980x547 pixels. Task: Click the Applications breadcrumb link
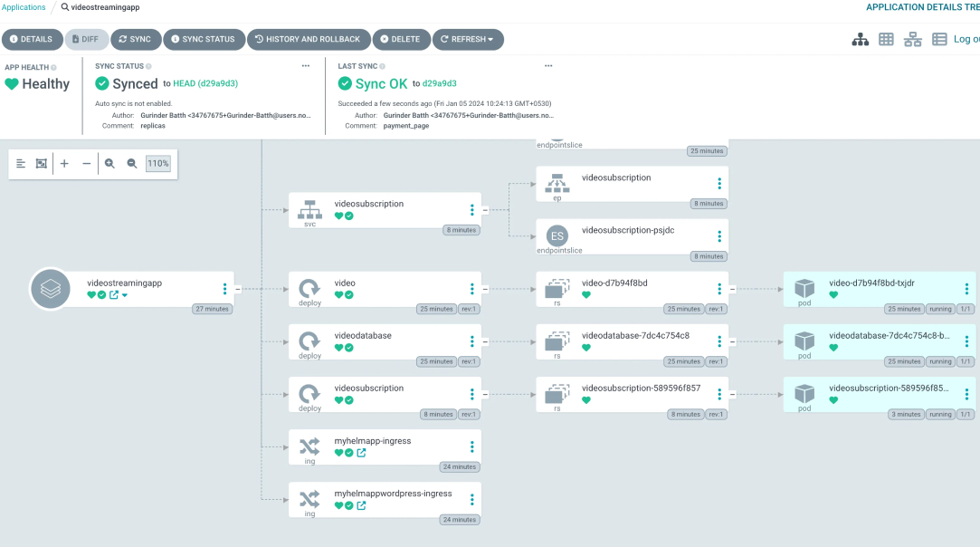(x=24, y=7)
